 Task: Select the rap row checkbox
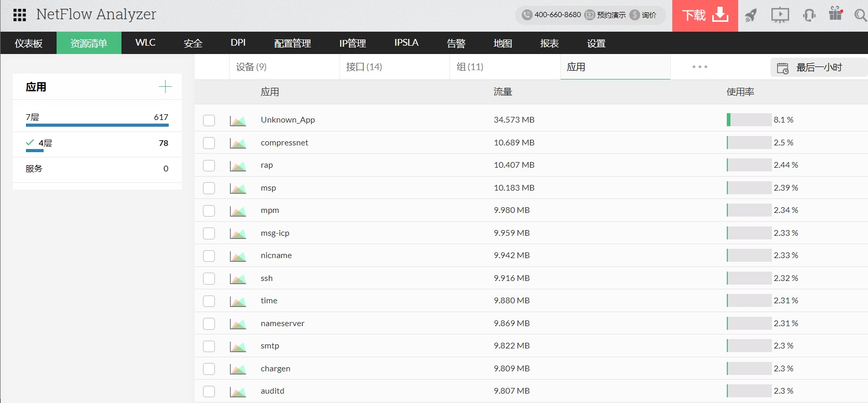[209, 166]
